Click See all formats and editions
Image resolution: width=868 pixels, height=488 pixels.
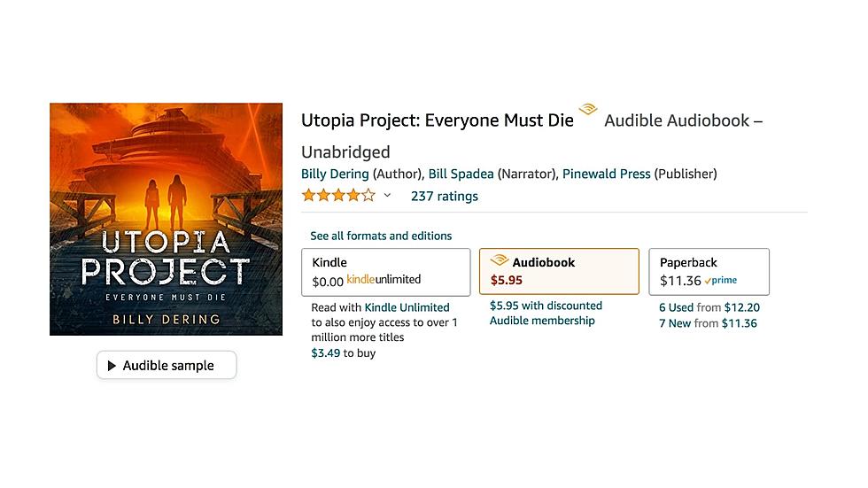coord(381,236)
